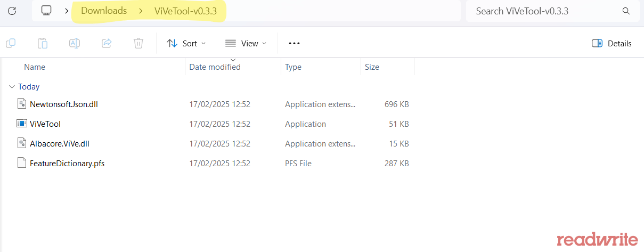The height and width of the screenshot is (252, 644).
Task: Click the search magnifier icon
Action: click(x=626, y=11)
